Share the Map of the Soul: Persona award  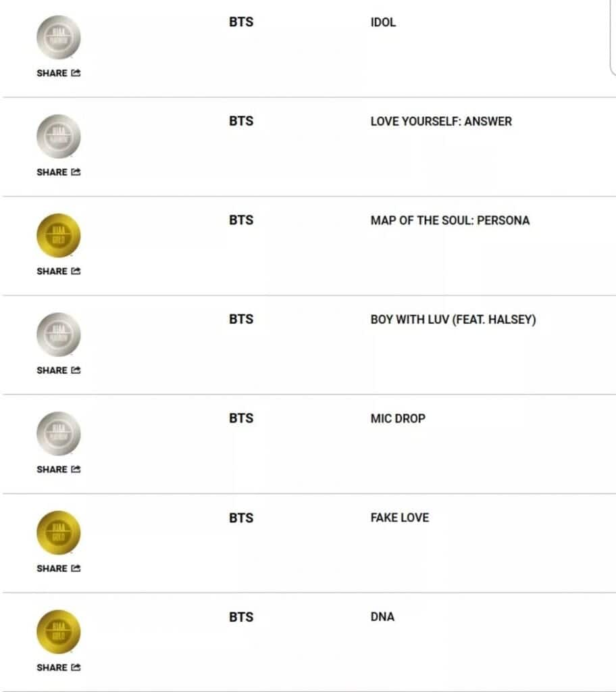[59, 271]
